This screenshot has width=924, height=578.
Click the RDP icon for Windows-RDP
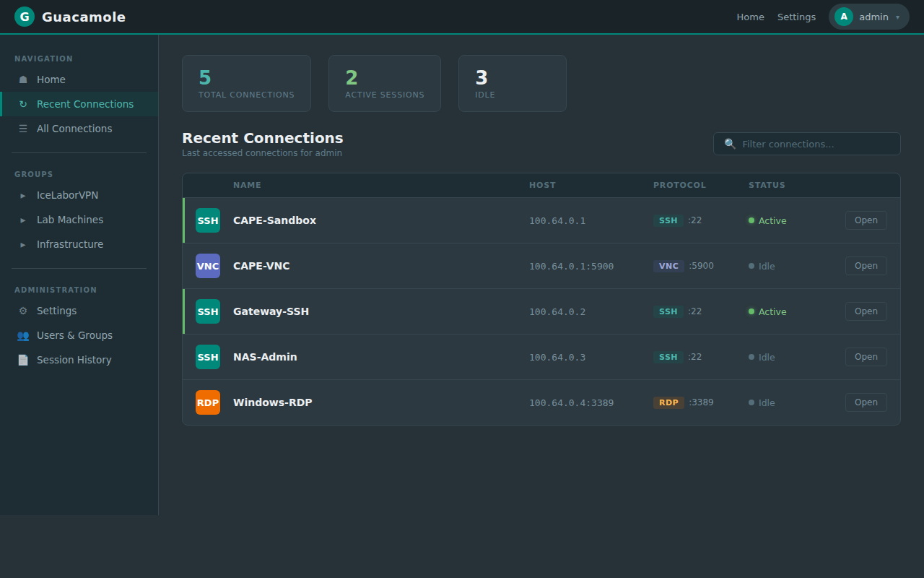pyautogui.click(x=208, y=402)
